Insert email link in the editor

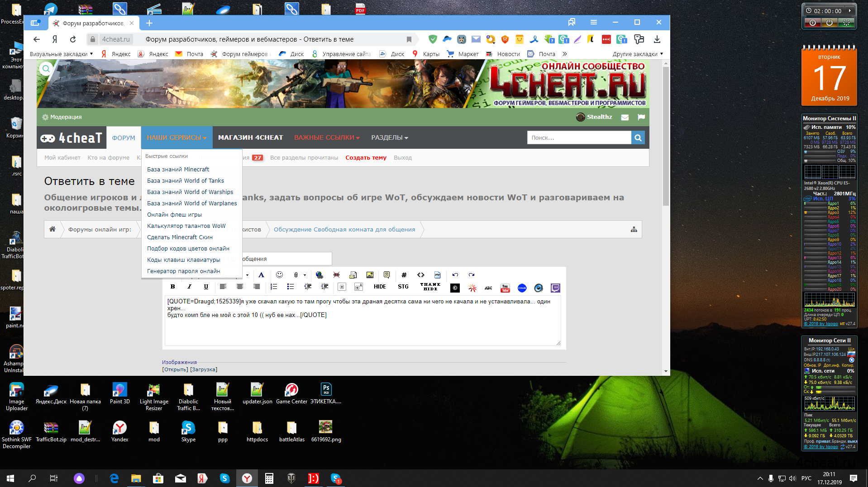(353, 275)
